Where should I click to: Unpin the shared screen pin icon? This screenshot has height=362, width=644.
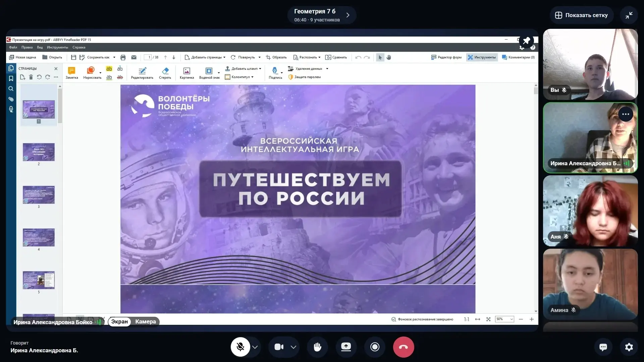(x=526, y=41)
